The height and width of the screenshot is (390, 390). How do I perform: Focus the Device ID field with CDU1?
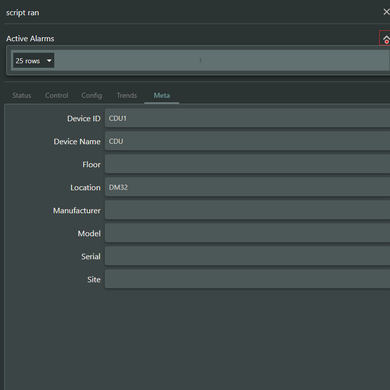(247, 118)
